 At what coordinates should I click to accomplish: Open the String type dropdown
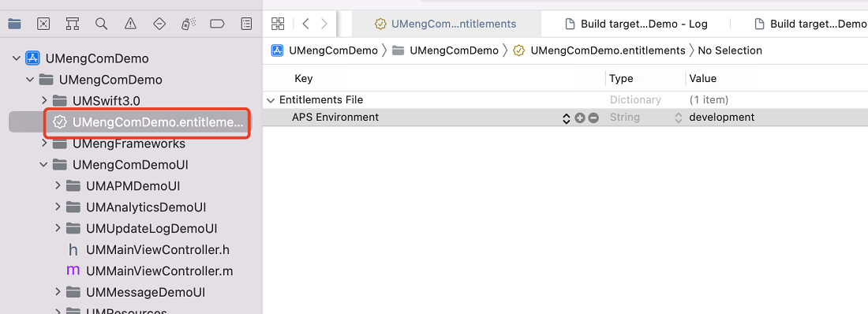pyautogui.click(x=678, y=118)
